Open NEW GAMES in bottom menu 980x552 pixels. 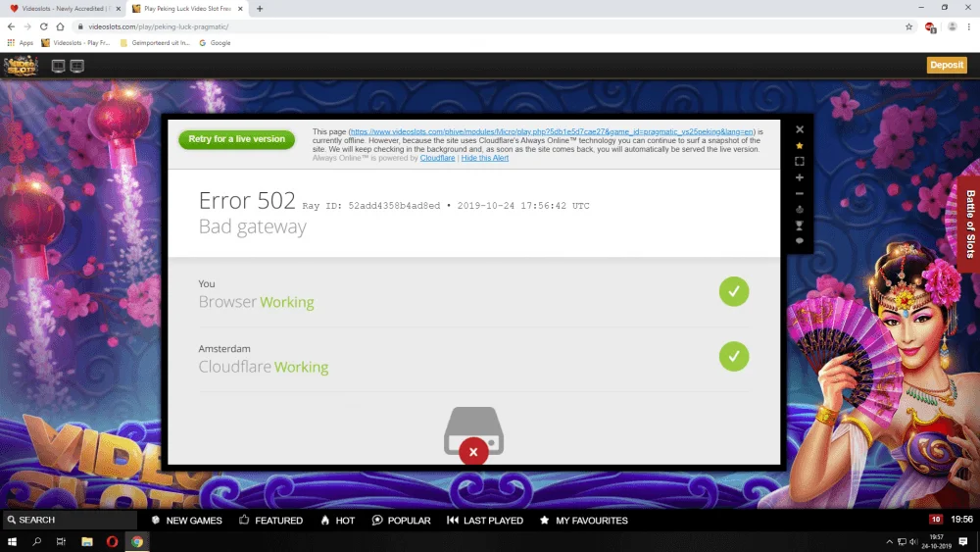point(186,520)
